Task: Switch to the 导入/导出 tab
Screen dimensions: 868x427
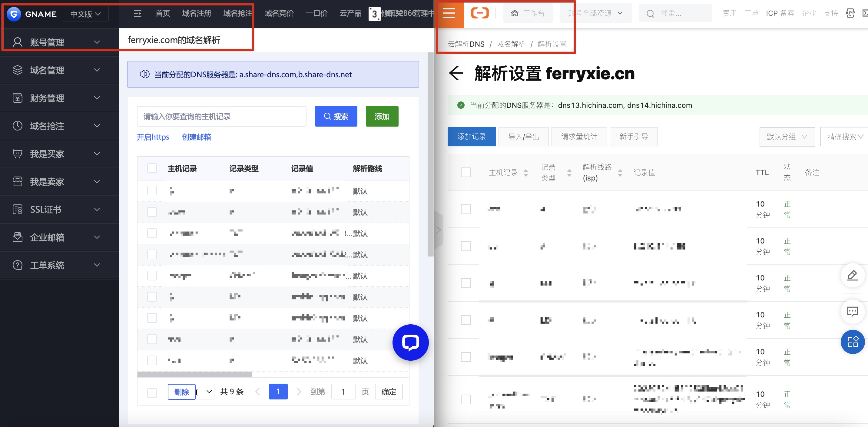Action: click(x=523, y=137)
